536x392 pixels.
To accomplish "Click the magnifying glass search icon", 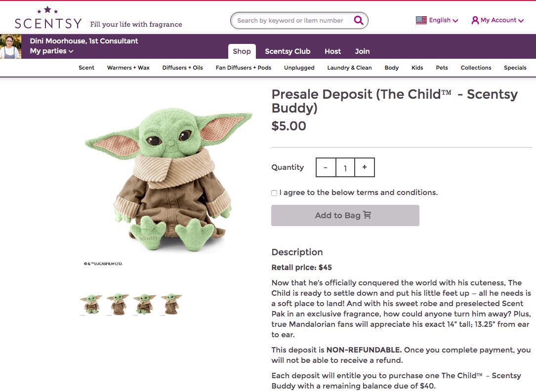I will coord(358,20).
